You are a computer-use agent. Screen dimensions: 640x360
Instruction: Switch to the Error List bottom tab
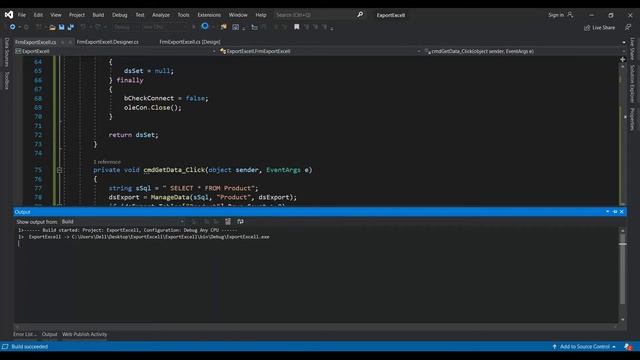tap(24, 334)
